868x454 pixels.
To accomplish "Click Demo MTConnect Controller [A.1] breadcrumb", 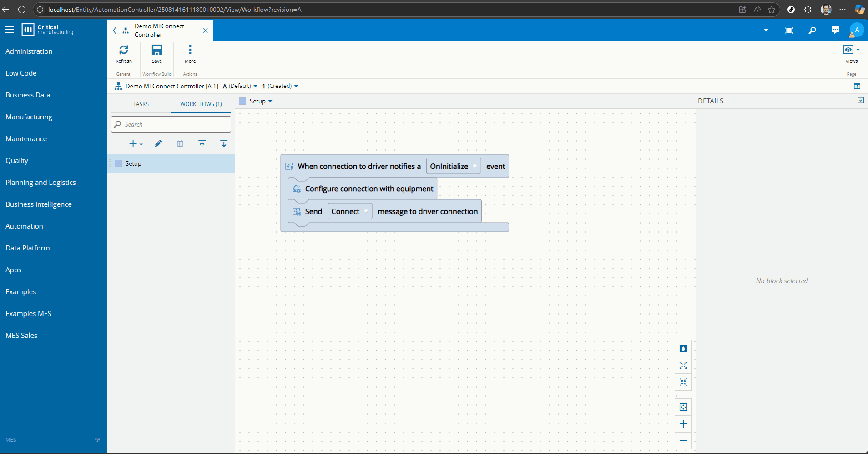I will [x=172, y=86].
